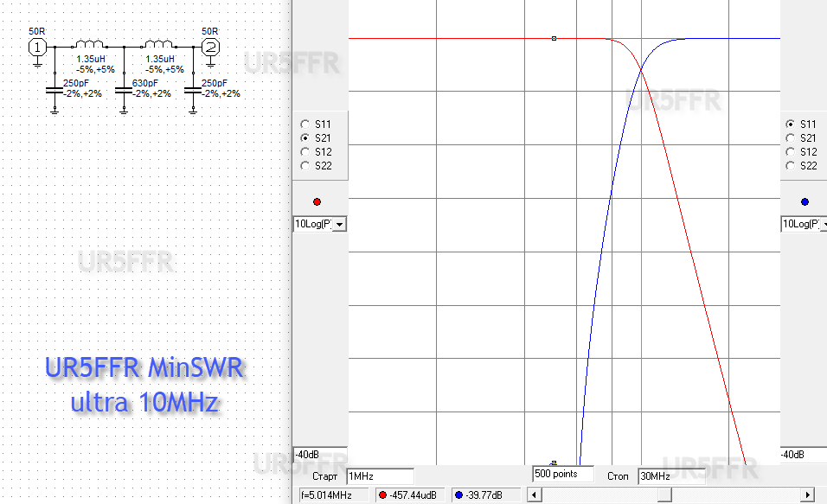The height and width of the screenshot is (504, 827).
Task: Choose S11 in the left trace panel
Action: [x=305, y=124]
